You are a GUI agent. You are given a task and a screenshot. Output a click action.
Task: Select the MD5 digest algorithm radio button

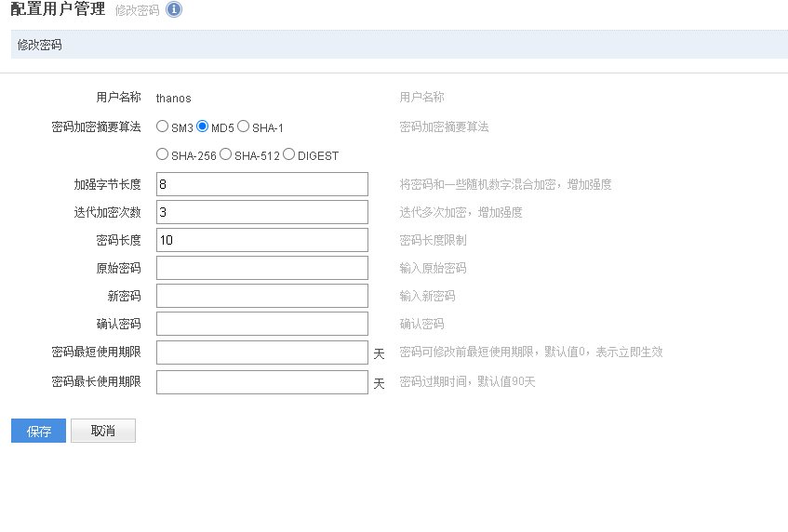point(202,126)
